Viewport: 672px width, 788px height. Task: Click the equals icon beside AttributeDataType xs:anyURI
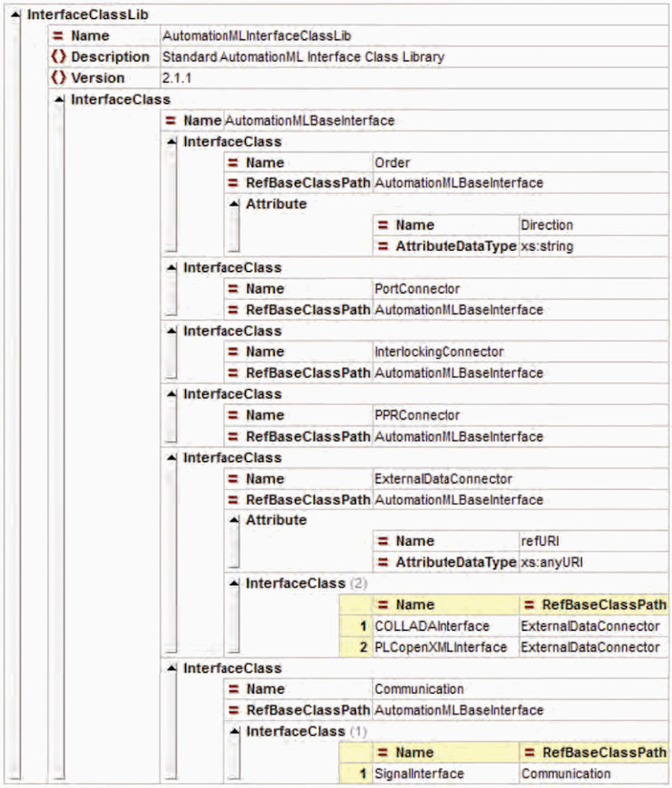[x=384, y=563]
